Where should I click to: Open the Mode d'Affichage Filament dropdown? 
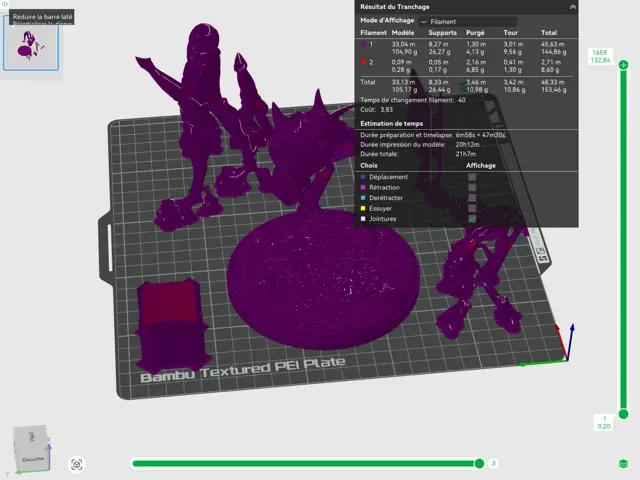point(468,21)
